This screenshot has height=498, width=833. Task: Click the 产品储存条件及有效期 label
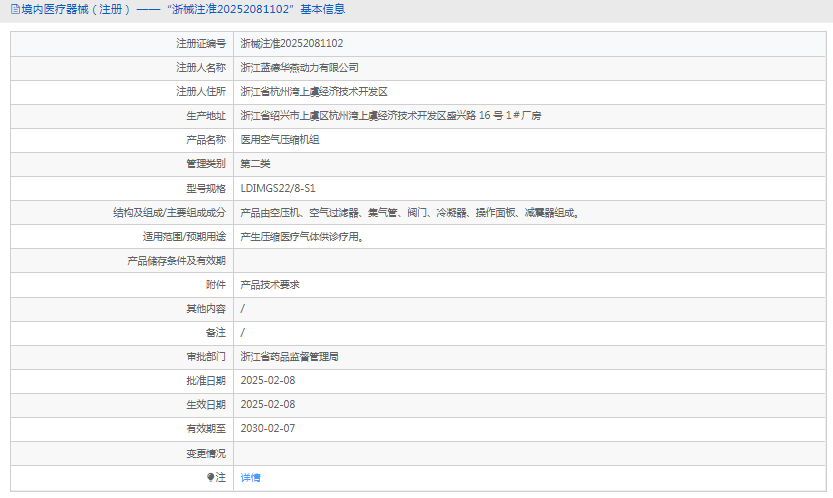176,260
